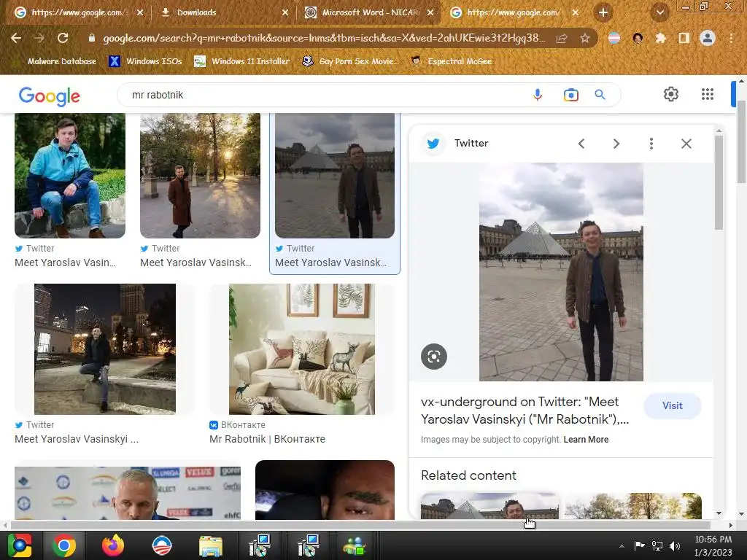Click the Visit button
The height and width of the screenshot is (560, 747).
click(672, 405)
